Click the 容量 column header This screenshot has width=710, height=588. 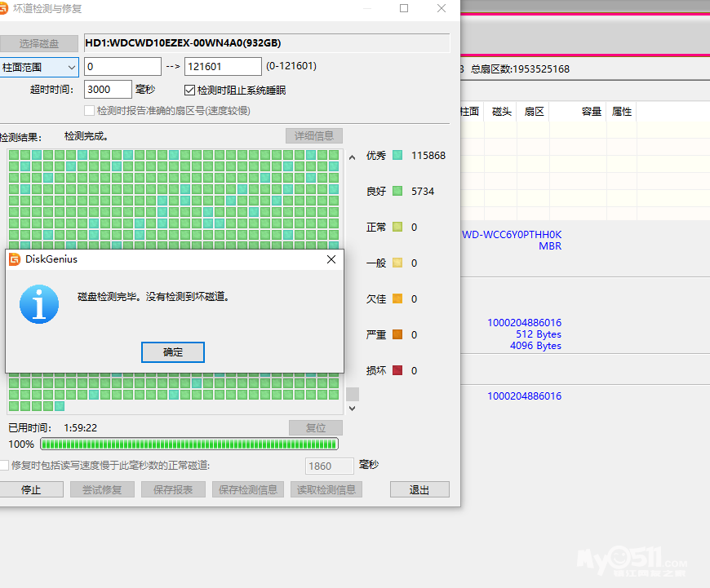tap(591, 112)
